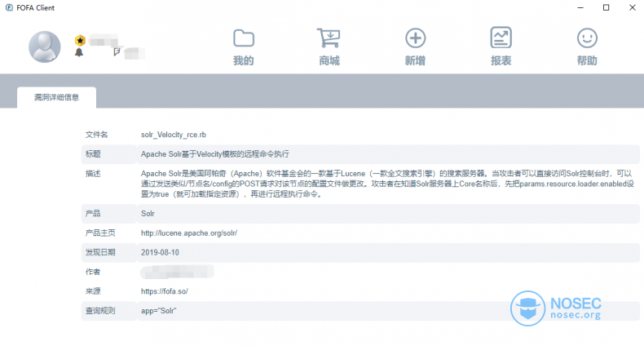Image resolution: width=644 pixels, height=346 pixels.
Task: Click the discovery date 2019-08-10
Action: point(160,252)
